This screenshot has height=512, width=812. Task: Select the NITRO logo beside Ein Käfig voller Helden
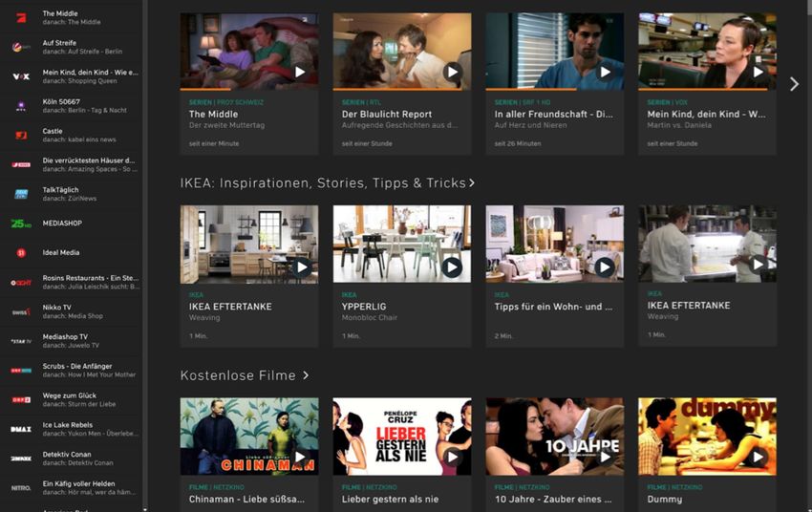21,488
